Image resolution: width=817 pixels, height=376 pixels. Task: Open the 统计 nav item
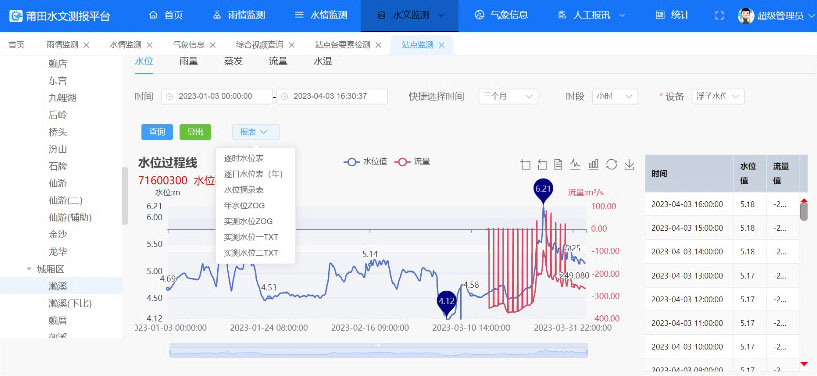[672, 16]
